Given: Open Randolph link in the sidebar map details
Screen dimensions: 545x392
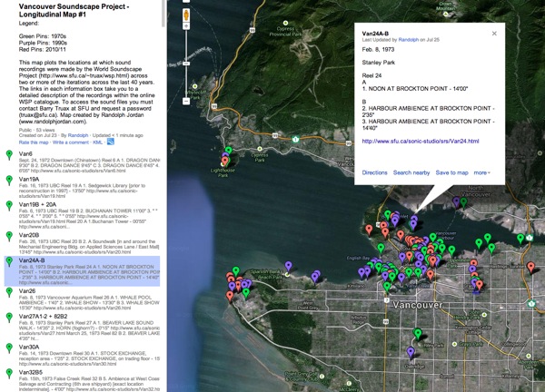Looking at the screenshot, I should 78,135.
